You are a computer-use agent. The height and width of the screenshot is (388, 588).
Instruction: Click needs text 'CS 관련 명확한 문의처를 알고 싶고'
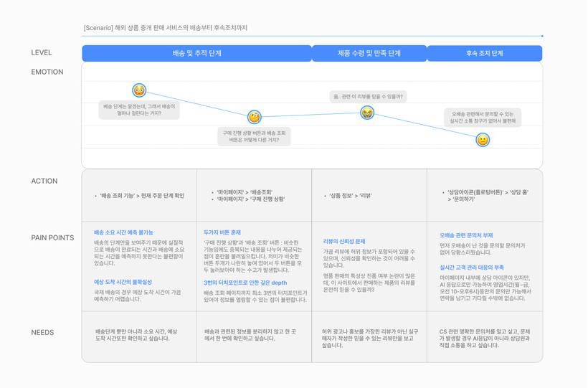485,339
